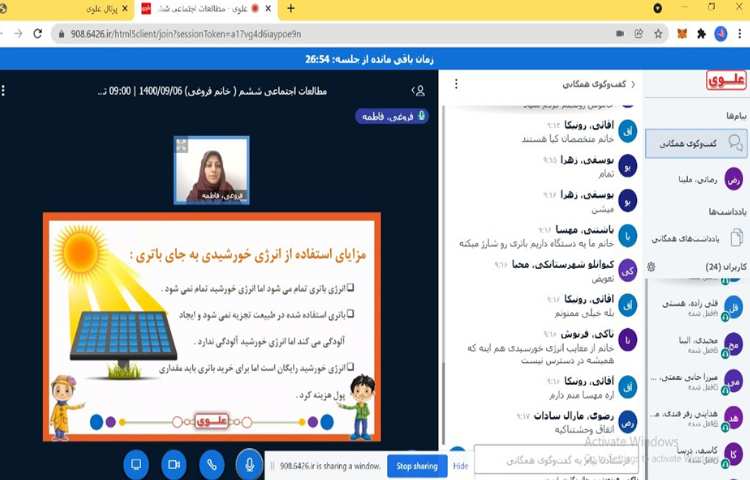Click the shared presentation slide

point(211,327)
